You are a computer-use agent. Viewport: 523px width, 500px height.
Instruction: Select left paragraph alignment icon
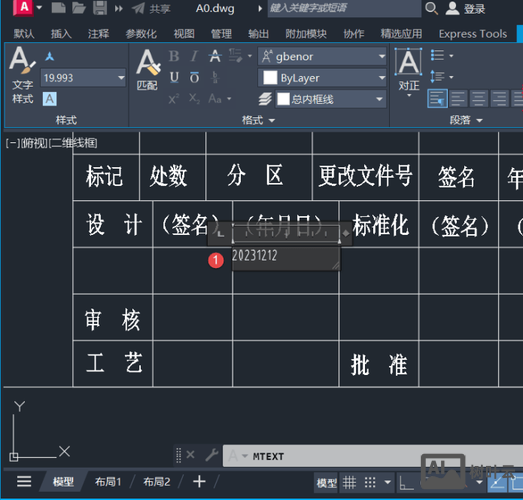coord(458,99)
